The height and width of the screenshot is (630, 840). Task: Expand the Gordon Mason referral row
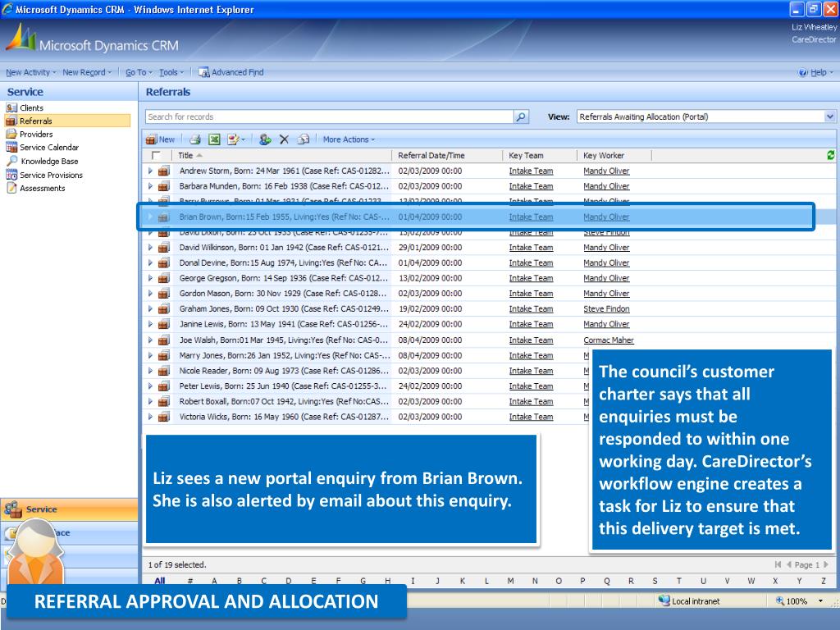point(150,294)
